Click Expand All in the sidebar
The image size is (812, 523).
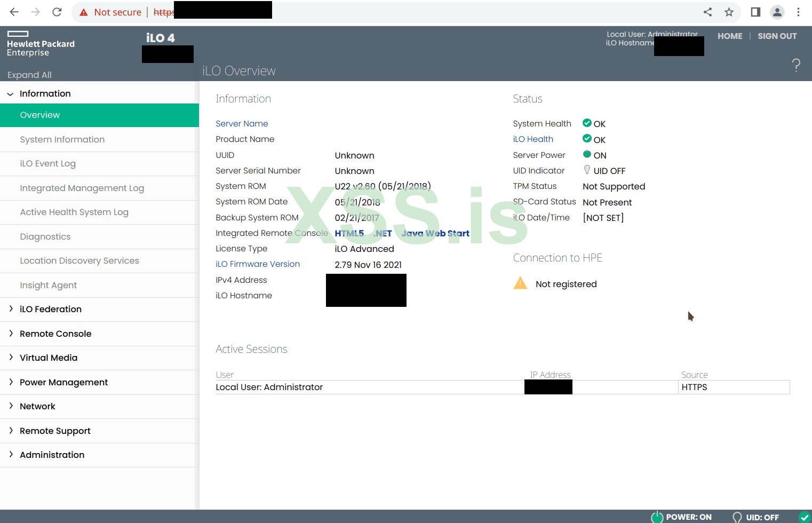tap(29, 75)
